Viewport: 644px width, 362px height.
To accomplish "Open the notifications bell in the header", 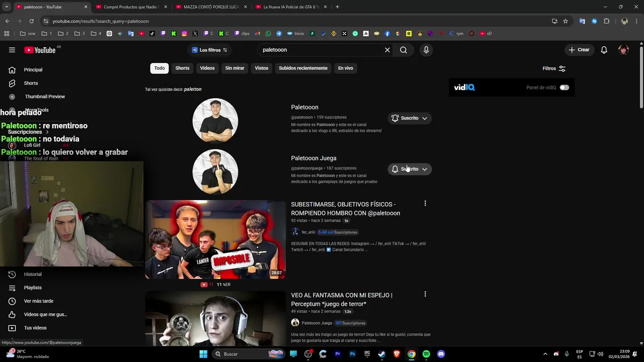I will (x=604, y=50).
